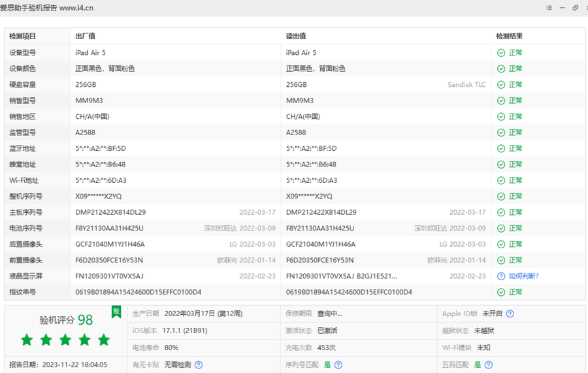Image resolution: width=588 pixels, height=373 pixels.
Task: Click the check icon in 后置摄像头 row
Action: [x=501, y=244]
